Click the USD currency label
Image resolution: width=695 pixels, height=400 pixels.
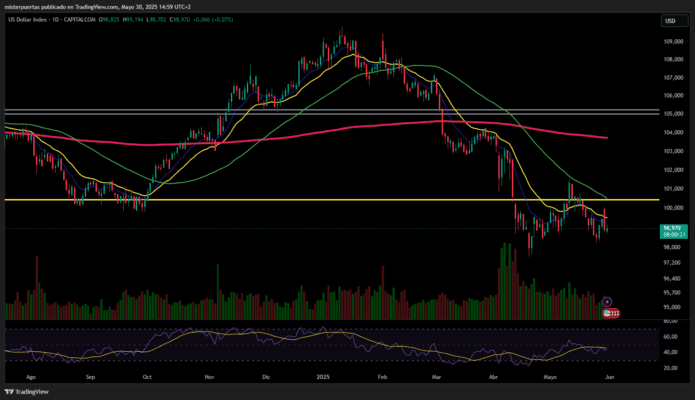(668, 20)
